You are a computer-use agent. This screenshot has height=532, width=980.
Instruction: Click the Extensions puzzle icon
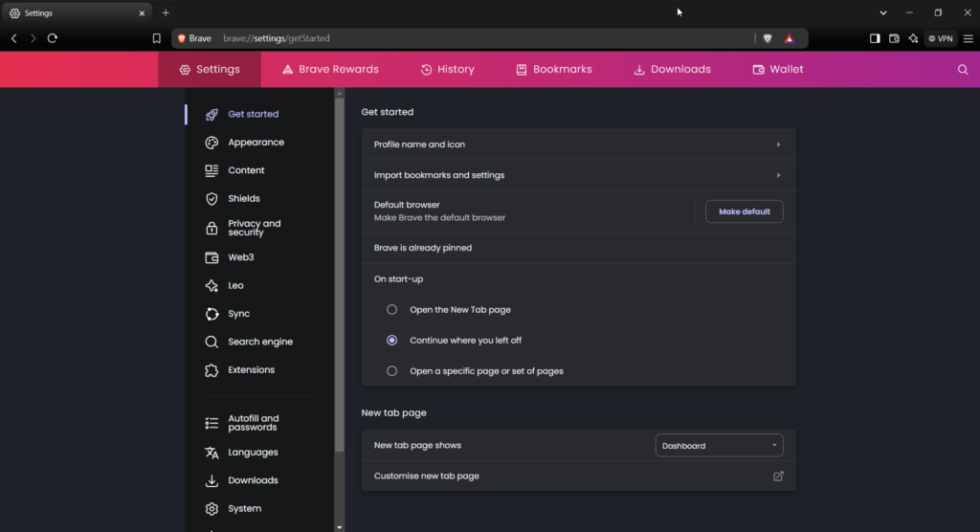point(212,370)
